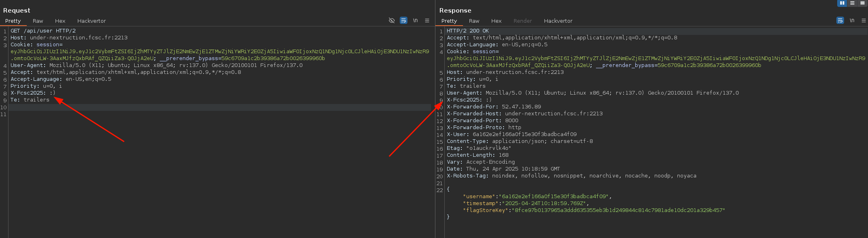Select side-by-side split layout icon

pyautogui.click(x=842, y=3)
